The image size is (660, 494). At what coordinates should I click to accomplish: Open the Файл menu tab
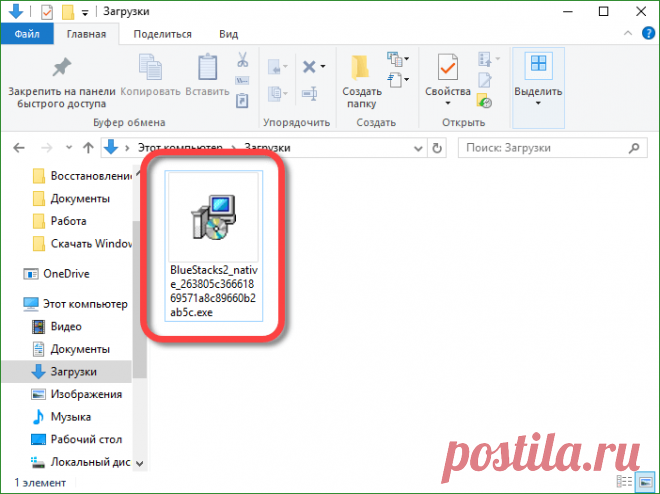pyautogui.click(x=27, y=34)
